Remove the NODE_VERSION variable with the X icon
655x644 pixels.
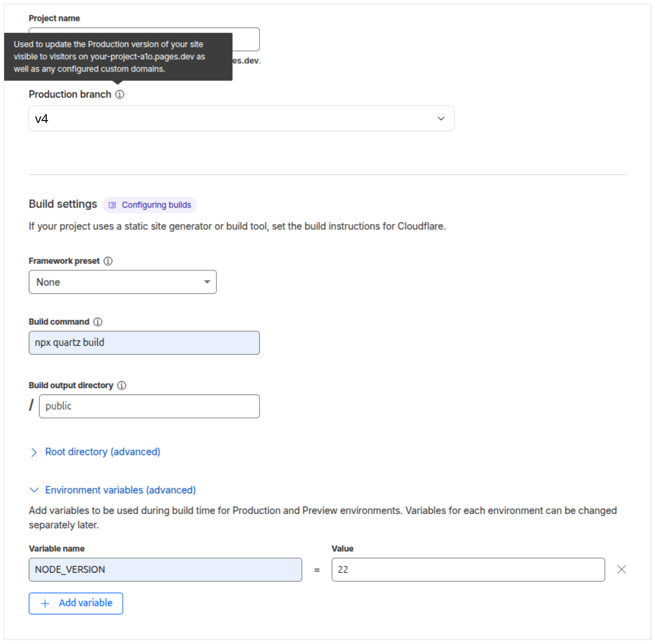click(x=622, y=569)
